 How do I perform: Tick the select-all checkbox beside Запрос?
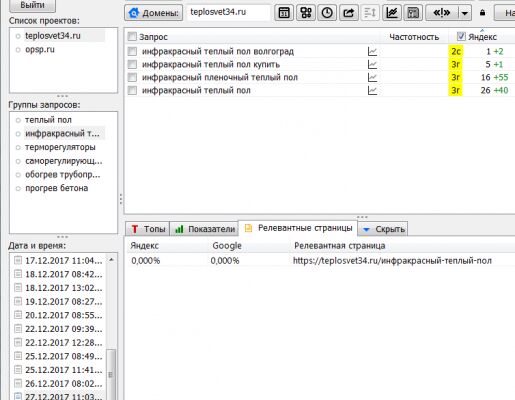(132, 36)
